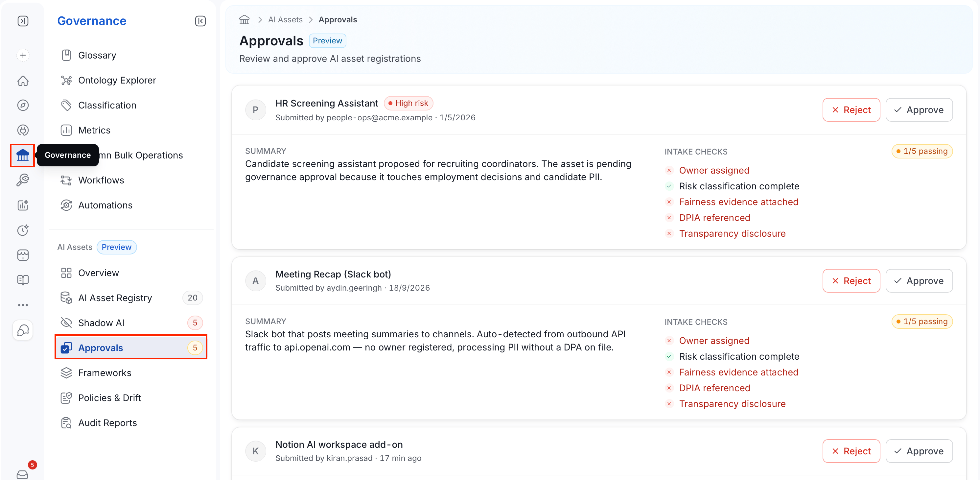The image size is (980, 480).
Task: Click AI Assets breadcrumb link
Action: 285,19
